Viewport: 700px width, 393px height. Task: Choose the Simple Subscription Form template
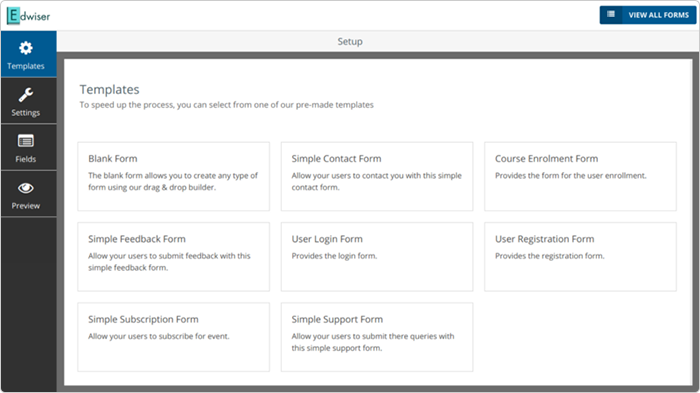174,337
